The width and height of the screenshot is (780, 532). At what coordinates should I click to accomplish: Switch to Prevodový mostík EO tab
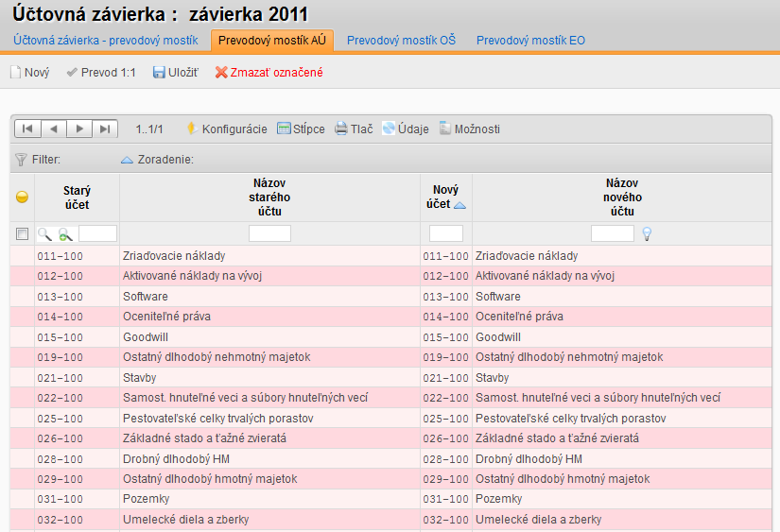pos(530,41)
